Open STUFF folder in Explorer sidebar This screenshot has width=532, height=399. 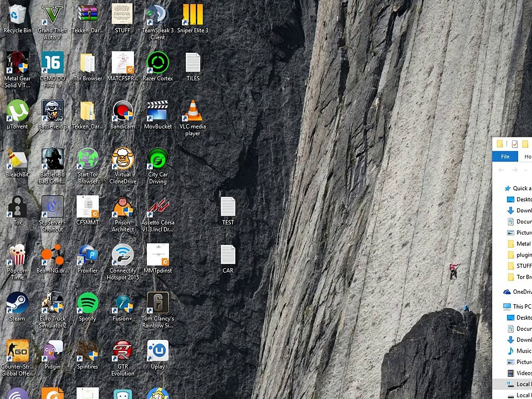[x=519, y=265]
